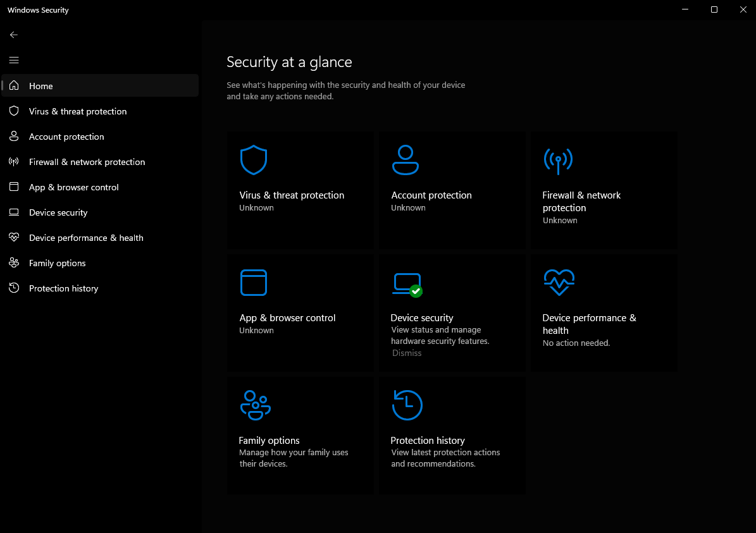Click the large Account protection person icon
The width and height of the screenshot is (756, 533).
point(406,160)
